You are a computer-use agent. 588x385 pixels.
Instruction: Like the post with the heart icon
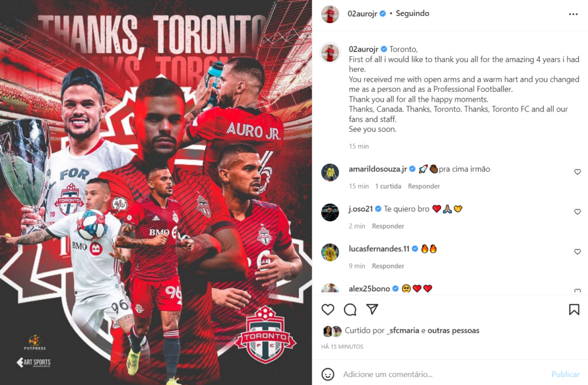[328, 310]
